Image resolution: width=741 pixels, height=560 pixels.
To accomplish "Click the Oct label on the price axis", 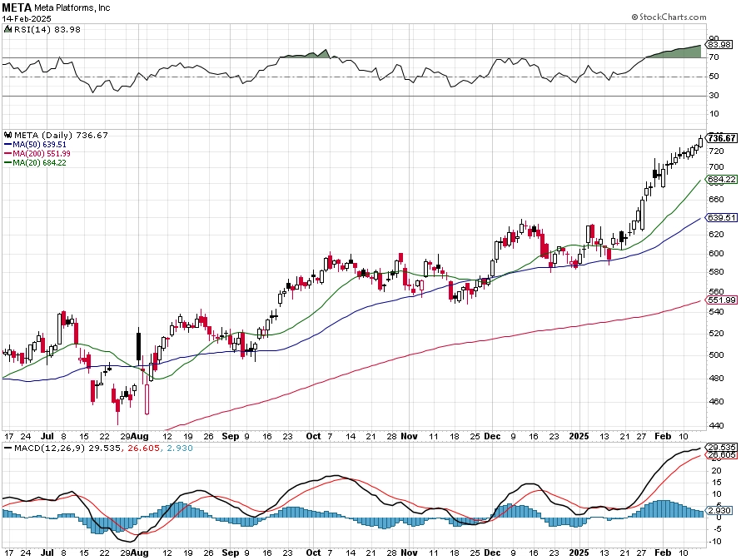I will coord(313,436).
